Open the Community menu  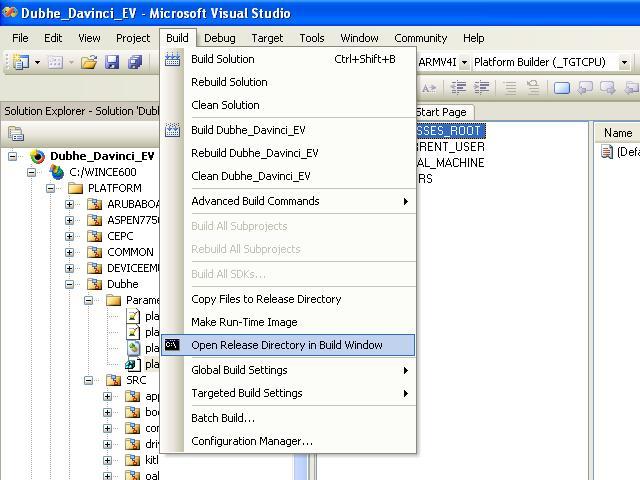420,38
